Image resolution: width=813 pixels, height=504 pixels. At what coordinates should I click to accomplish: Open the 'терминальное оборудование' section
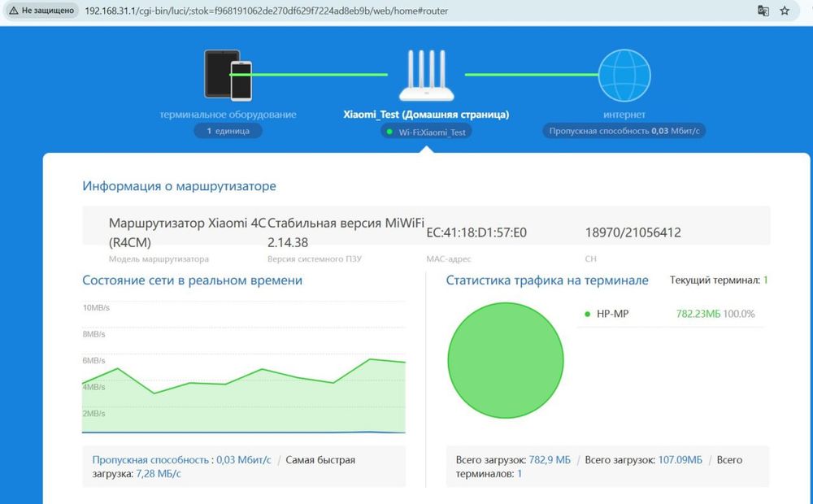click(x=228, y=114)
